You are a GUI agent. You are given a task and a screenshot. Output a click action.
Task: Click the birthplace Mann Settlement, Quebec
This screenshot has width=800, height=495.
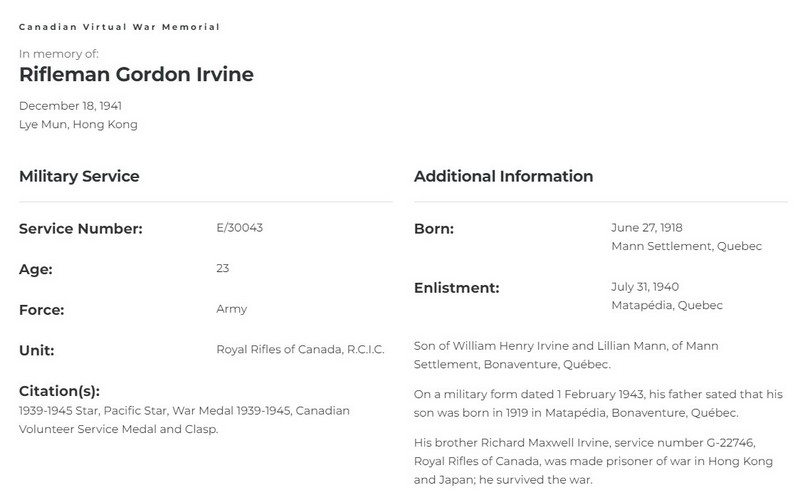point(686,246)
